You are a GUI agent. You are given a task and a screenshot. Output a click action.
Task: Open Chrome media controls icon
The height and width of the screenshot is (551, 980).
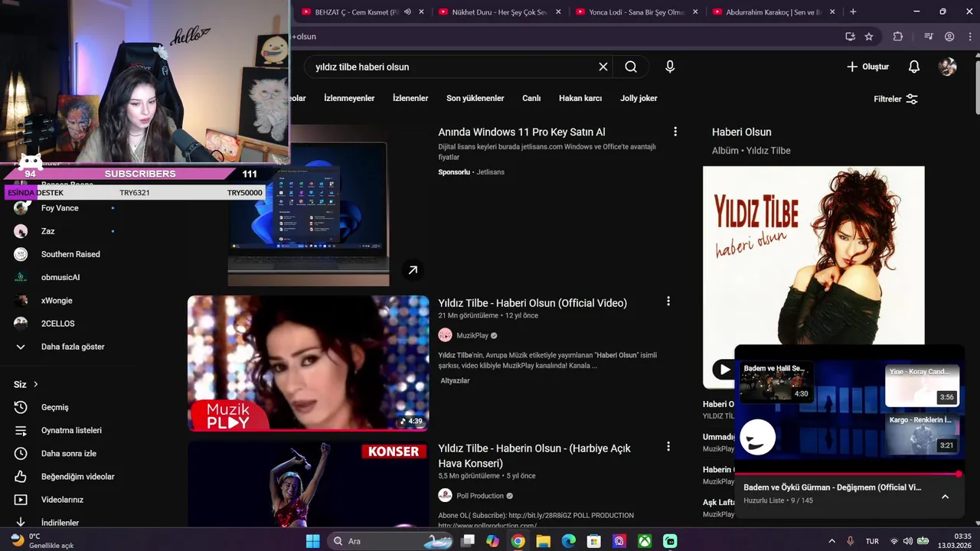[929, 37]
